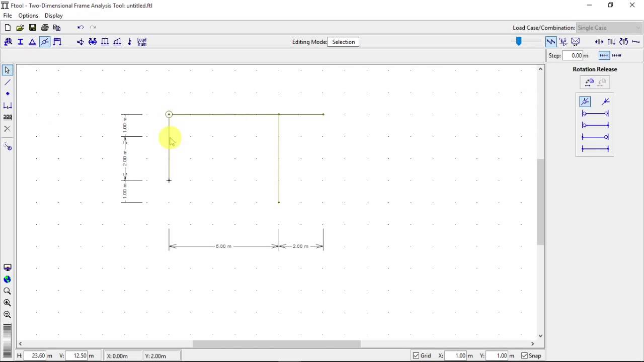
Task: Open nodal forces tool
Action: [80, 42]
